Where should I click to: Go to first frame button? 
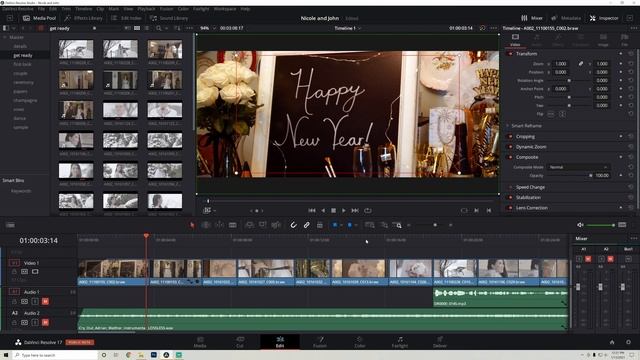point(312,210)
